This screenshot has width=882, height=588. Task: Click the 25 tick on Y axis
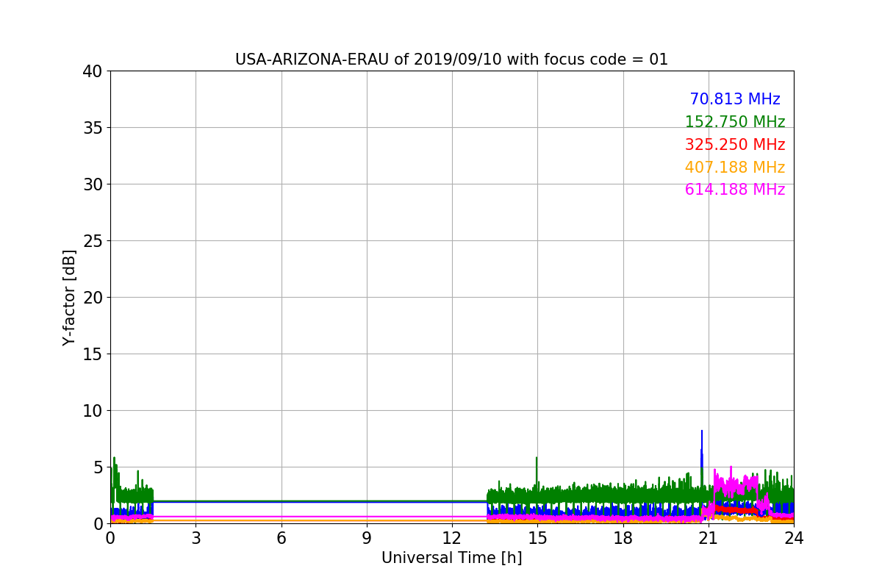pos(92,241)
